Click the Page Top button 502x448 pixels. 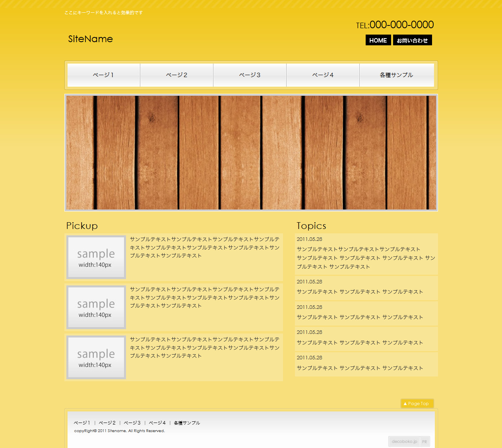tap(417, 403)
